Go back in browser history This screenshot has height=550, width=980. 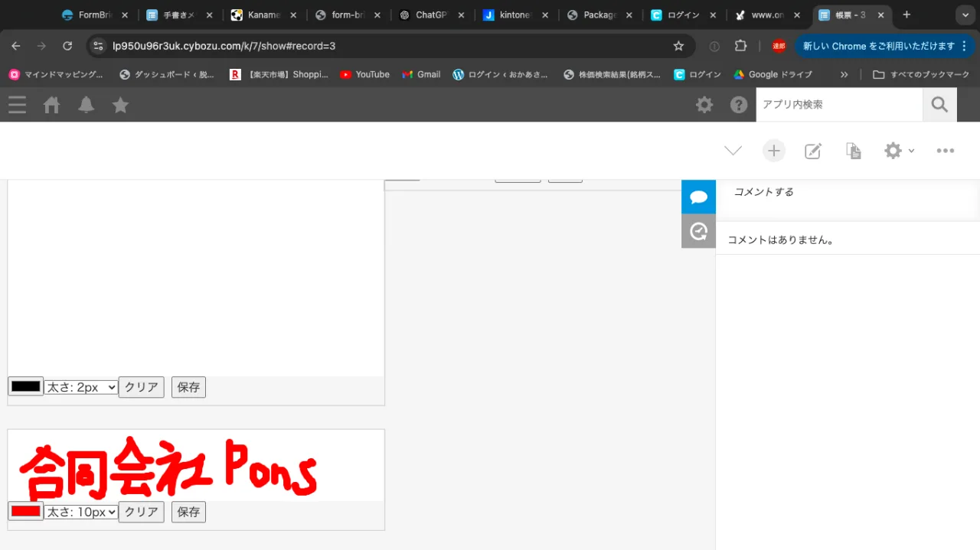(16, 46)
